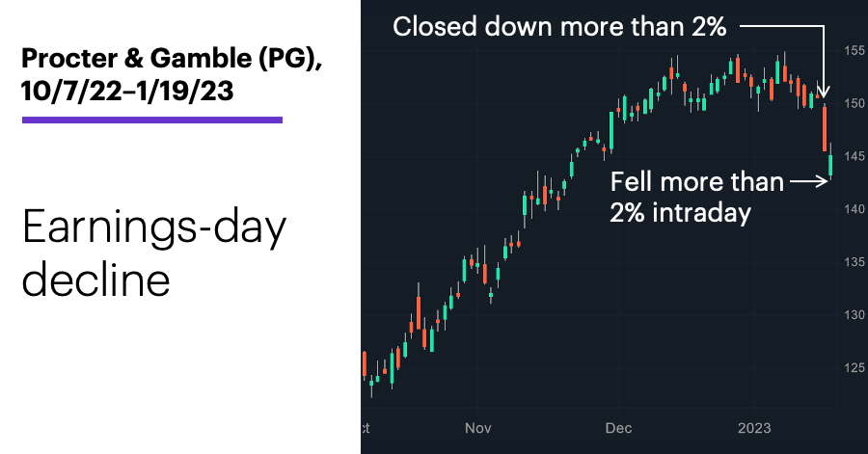
Task: Click the 'Closed down more than 2%' annotation
Action: click(559, 26)
